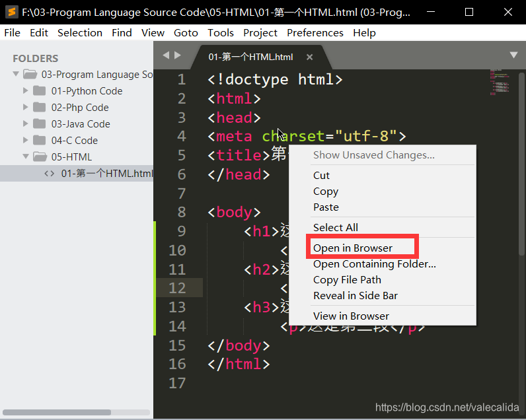
Task: Select the 05-HTML folder name
Action: point(71,157)
